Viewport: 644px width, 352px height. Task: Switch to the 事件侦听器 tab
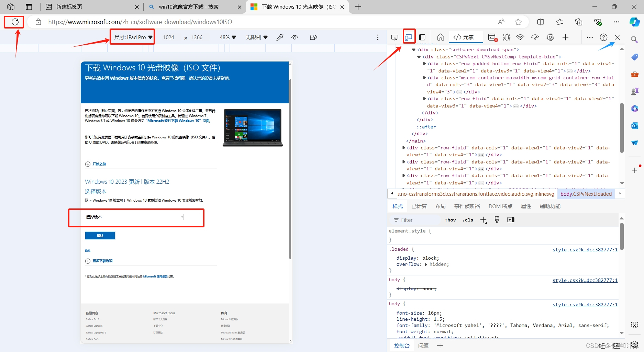click(x=467, y=206)
